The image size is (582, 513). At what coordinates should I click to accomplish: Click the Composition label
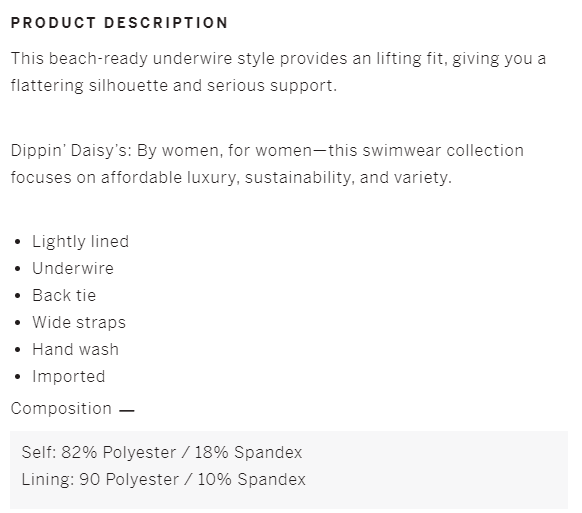[61, 409]
